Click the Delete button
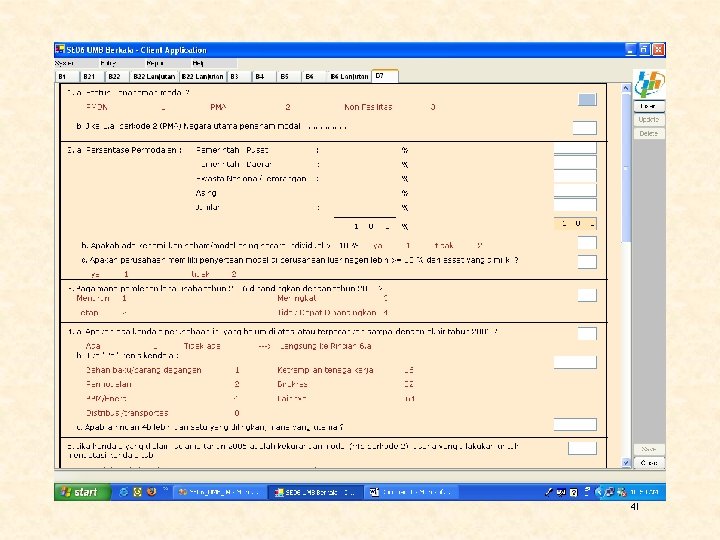Viewport: 720px width, 540px height. (x=649, y=133)
